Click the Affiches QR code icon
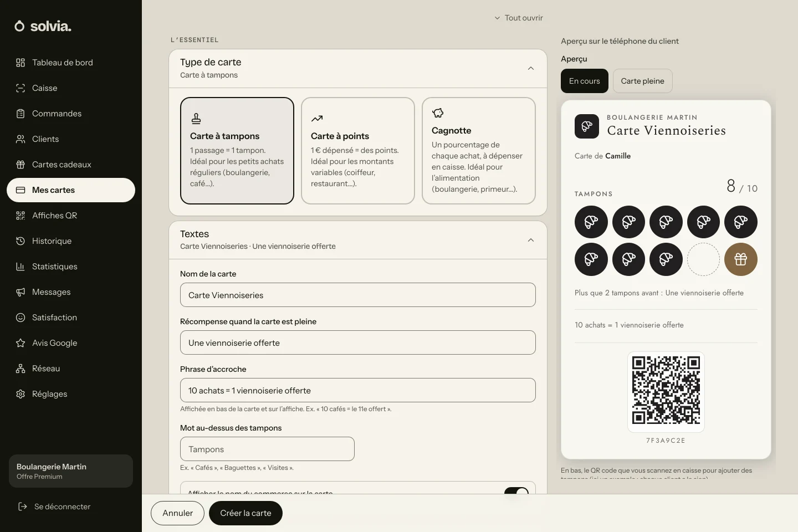The width and height of the screenshot is (798, 532). [21, 216]
